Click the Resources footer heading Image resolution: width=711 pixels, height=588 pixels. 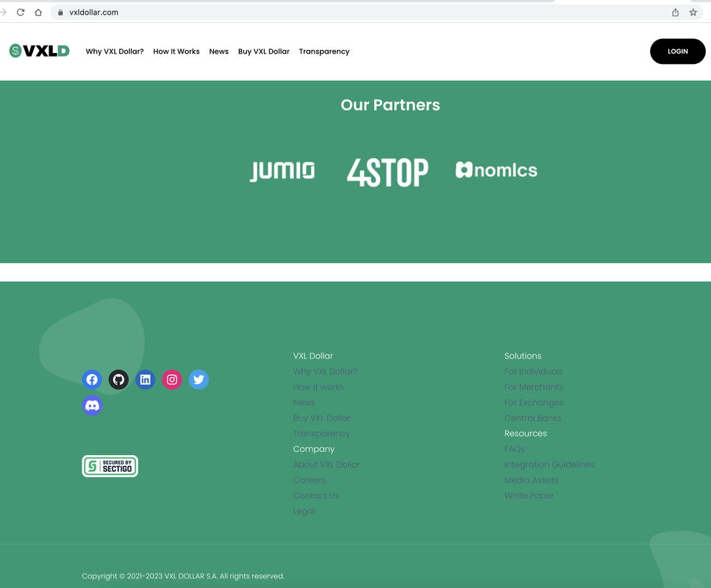pyautogui.click(x=526, y=434)
